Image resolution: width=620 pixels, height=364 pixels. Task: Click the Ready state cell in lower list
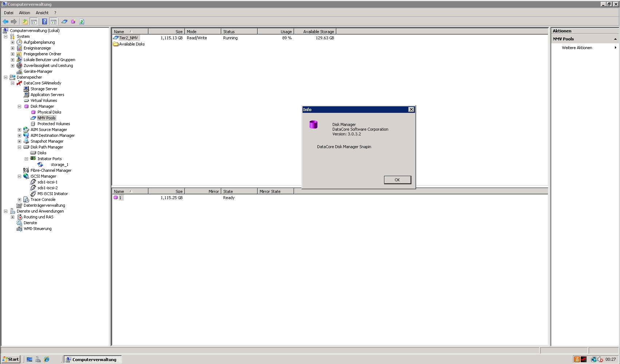coord(229,198)
